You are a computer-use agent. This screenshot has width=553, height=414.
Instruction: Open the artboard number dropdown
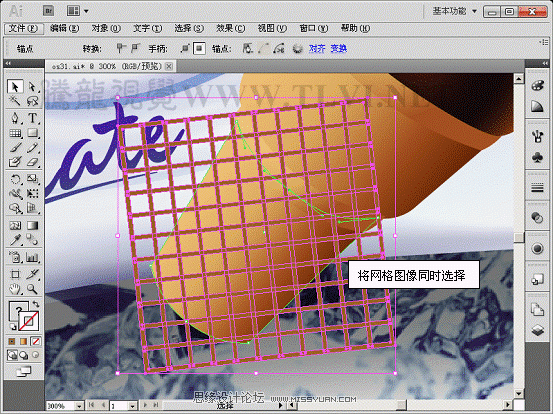coord(132,406)
